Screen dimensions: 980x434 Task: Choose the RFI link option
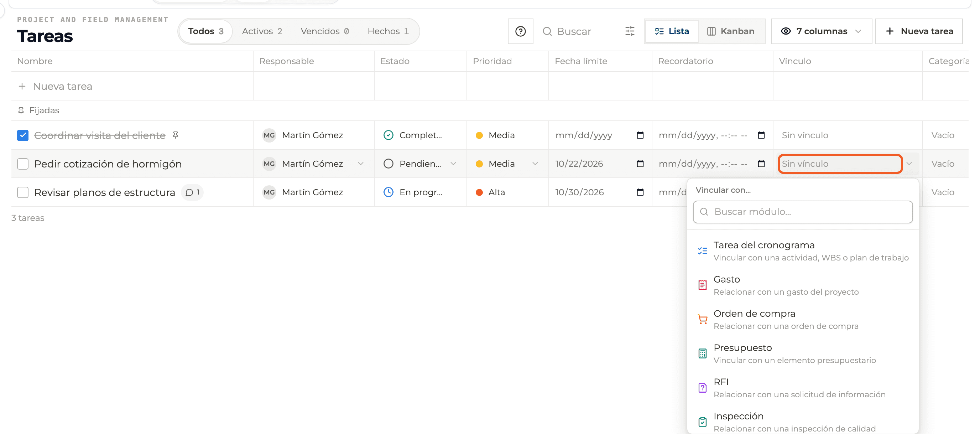tap(803, 388)
